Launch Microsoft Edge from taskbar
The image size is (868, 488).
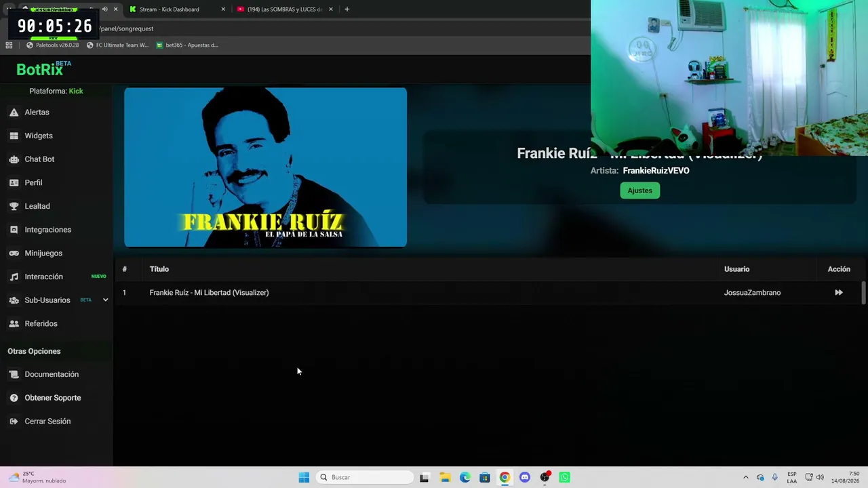coord(465,478)
